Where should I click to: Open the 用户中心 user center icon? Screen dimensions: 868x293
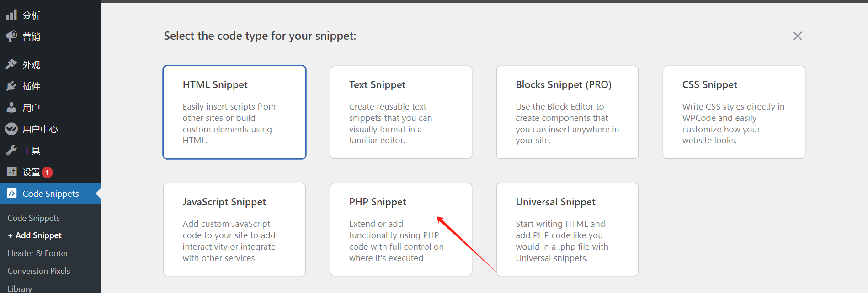12,128
